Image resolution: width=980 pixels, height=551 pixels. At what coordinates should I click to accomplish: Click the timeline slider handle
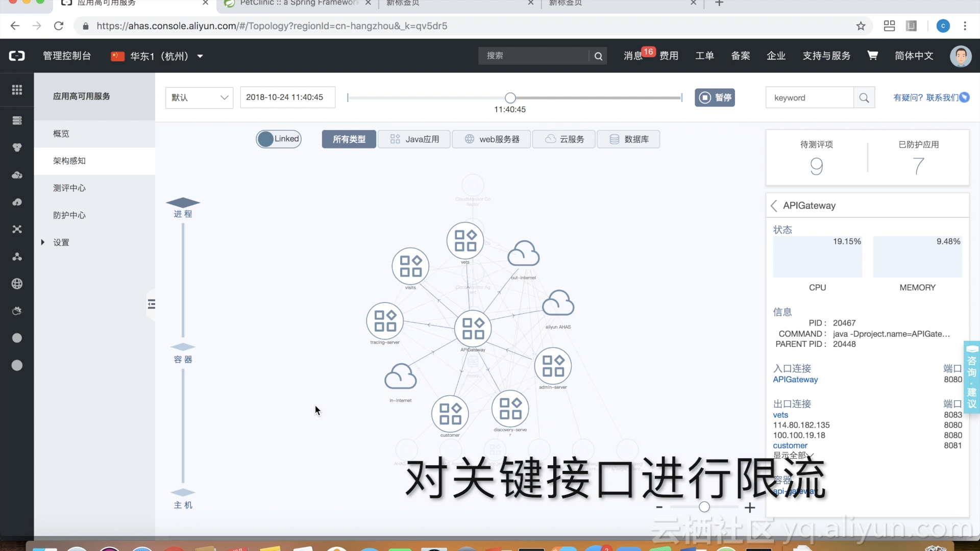coord(510,98)
